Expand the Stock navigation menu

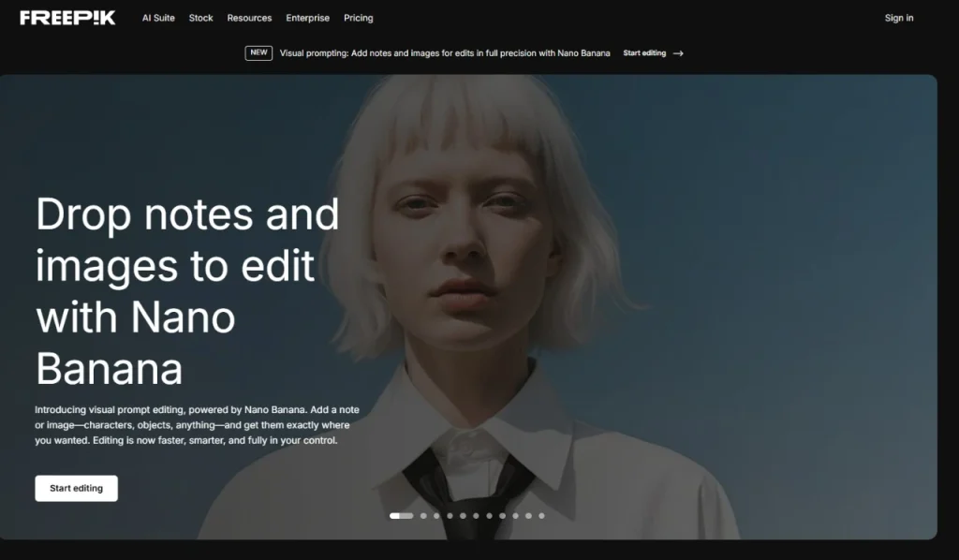(200, 18)
